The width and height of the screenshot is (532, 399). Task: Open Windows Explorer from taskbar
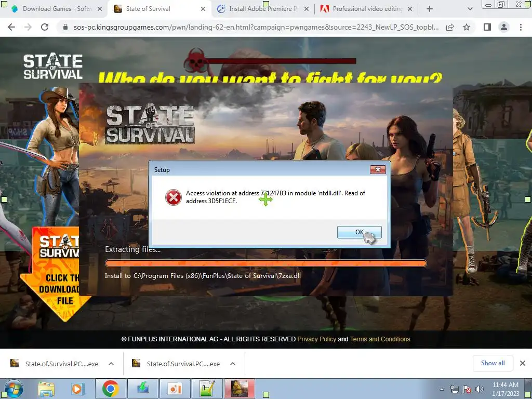pos(46,389)
